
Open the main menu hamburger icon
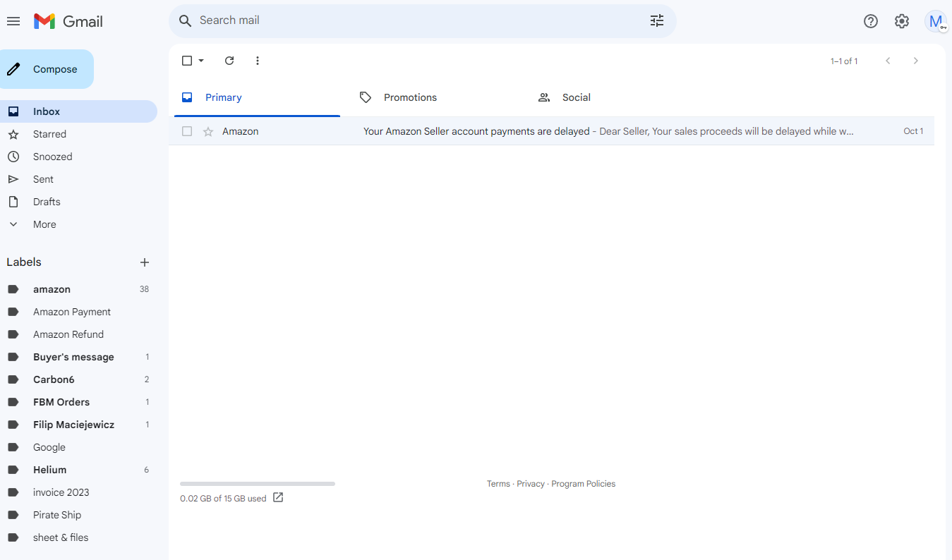[13, 21]
